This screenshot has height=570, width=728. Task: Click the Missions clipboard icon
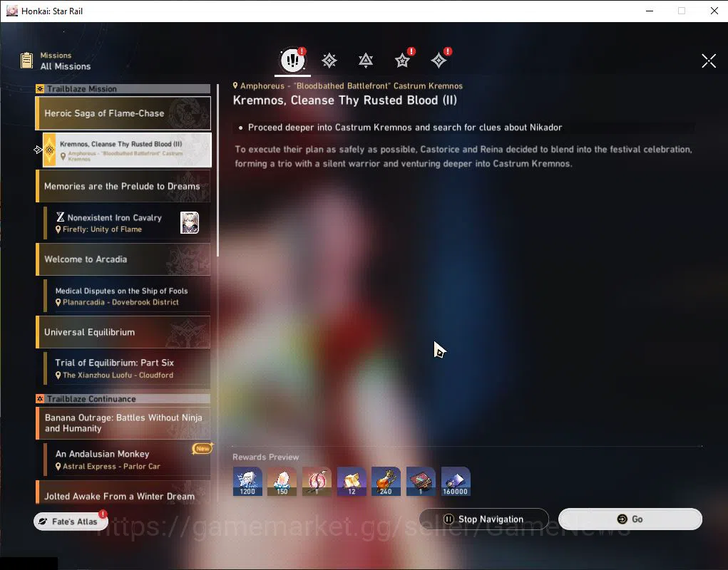coord(26,61)
